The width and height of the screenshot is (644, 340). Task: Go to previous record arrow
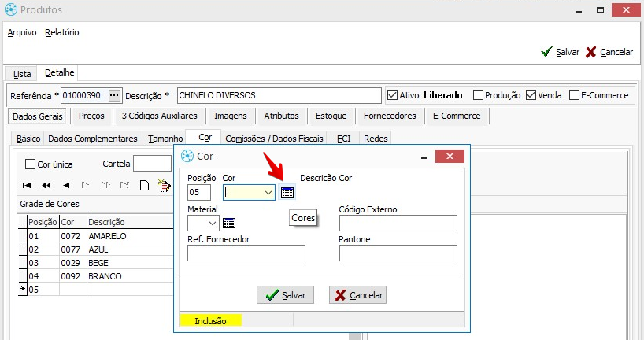click(x=66, y=186)
